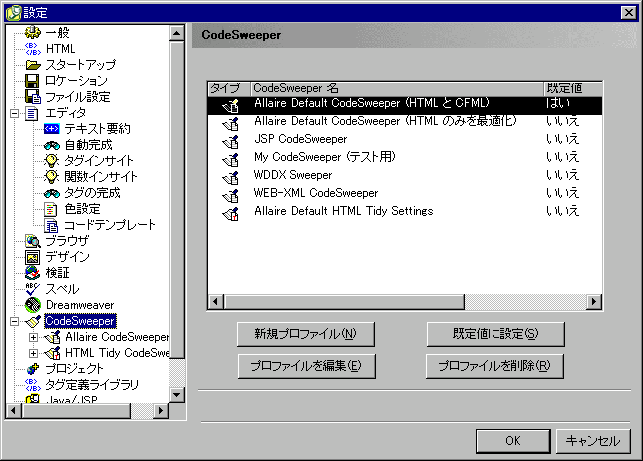This screenshot has width=643, height=461.
Task: Click the 色設定 icon
Action: [51, 209]
